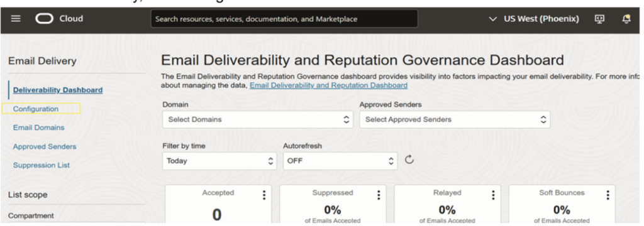Open Approved Senders from the sidebar

[x=45, y=146]
